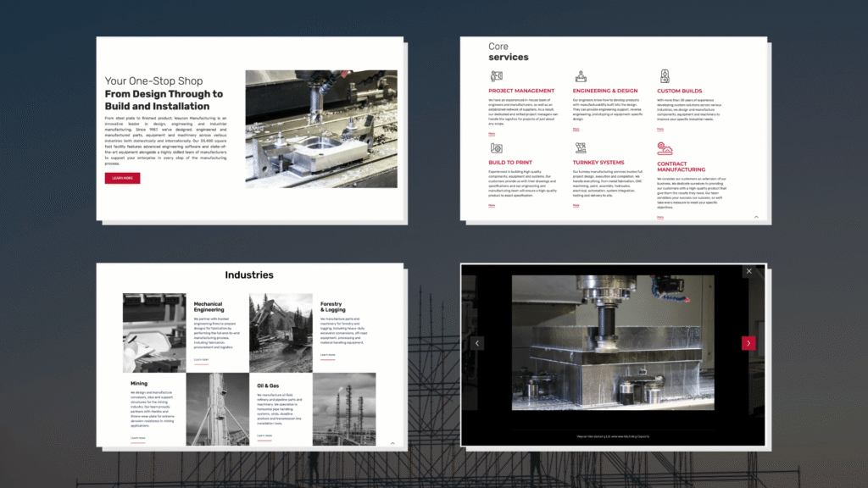Open the More link under Turnkey Systems
Screen dimensions: 868x488
tap(576, 205)
